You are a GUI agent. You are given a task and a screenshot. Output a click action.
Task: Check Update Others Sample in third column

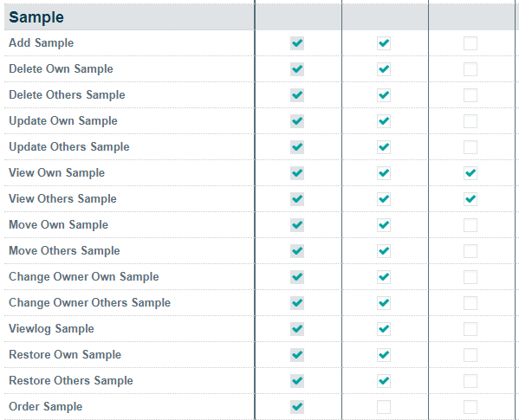(x=470, y=147)
